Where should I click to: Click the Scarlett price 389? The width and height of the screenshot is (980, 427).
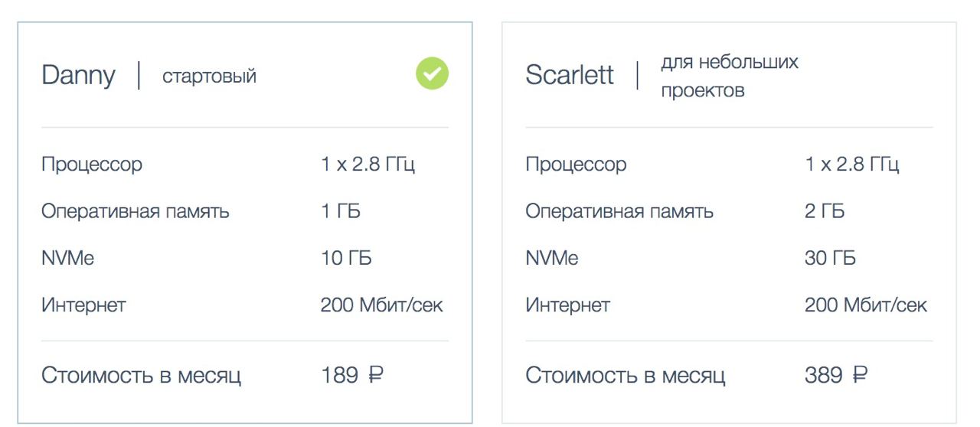pos(824,375)
